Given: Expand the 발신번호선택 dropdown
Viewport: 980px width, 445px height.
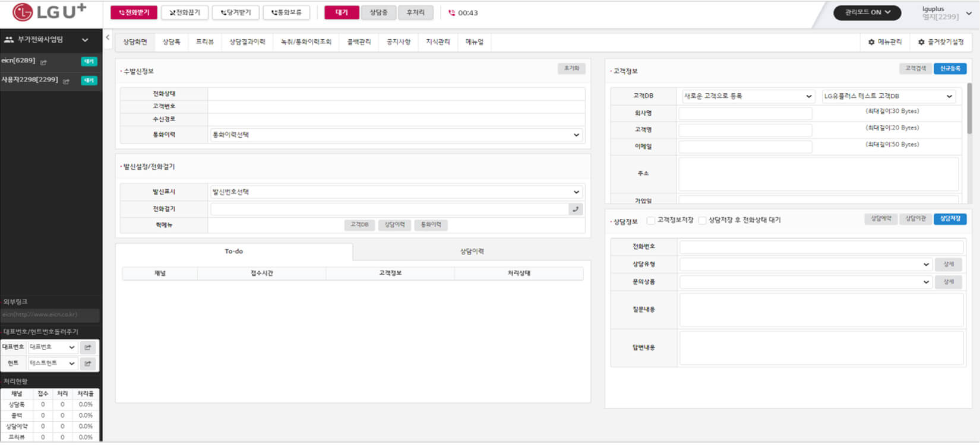Looking at the screenshot, I should [x=396, y=192].
